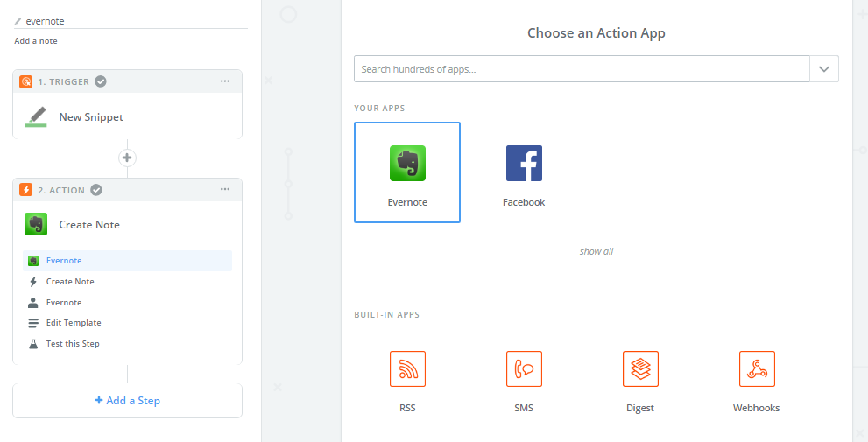Image resolution: width=868 pixels, height=442 pixels.
Task: Select the Webhooks built-in app
Action: 757,369
